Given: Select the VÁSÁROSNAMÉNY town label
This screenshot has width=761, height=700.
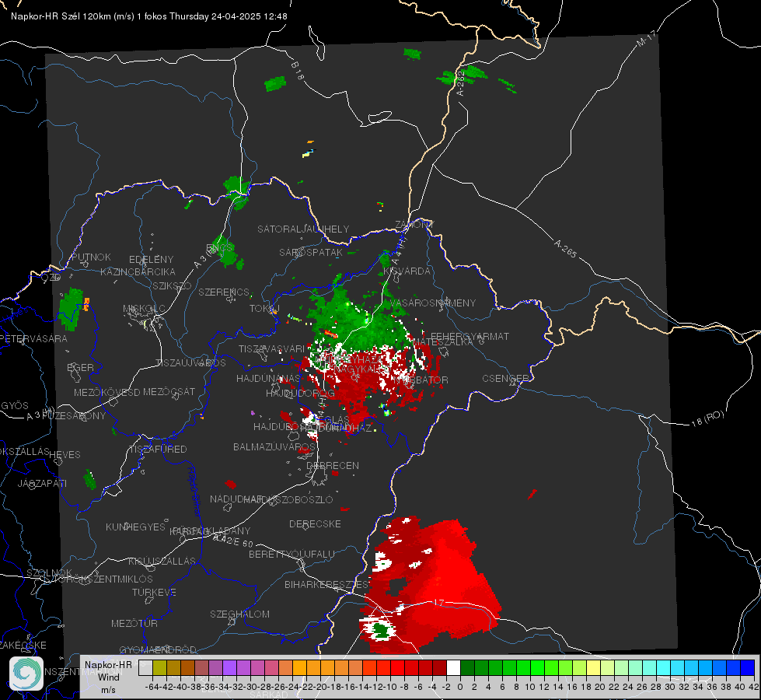Looking at the screenshot, I should tap(433, 303).
